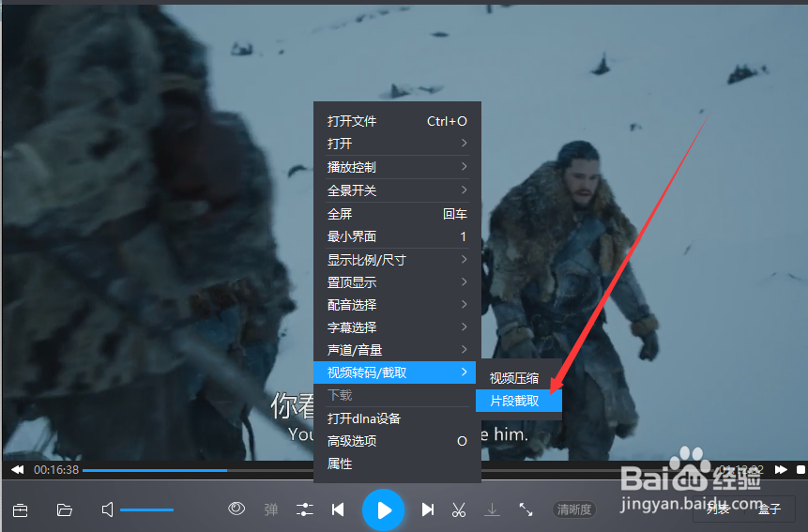This screenshot has height=532, width=808.
Task: Stop playback with the square stop button
Action: [x=800, y=470]
